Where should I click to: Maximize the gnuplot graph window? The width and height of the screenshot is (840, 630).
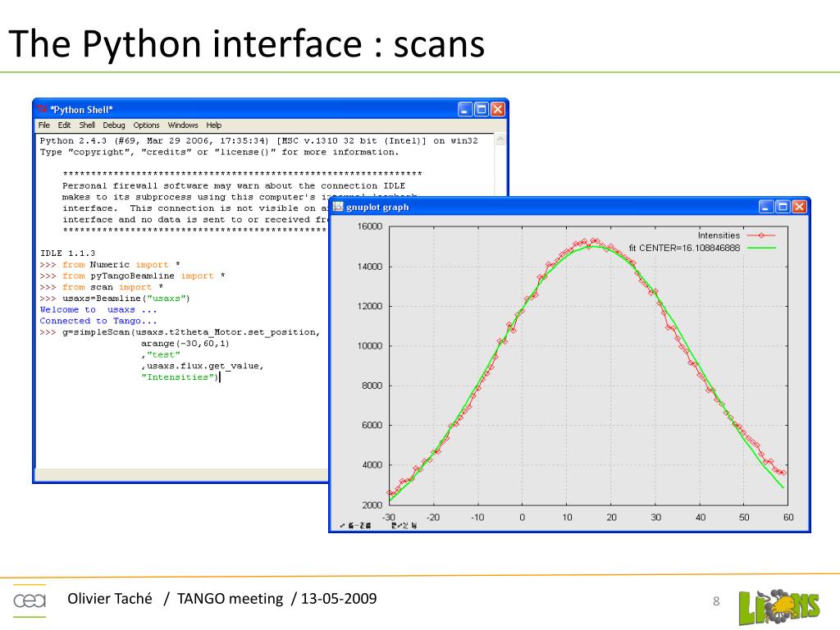click(783, 207)
